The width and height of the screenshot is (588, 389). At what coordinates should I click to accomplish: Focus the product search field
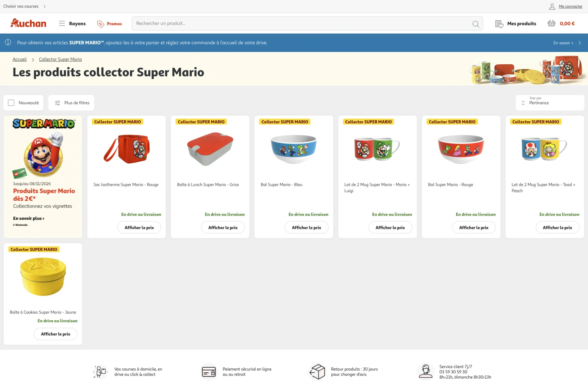[x=307, y=24]
